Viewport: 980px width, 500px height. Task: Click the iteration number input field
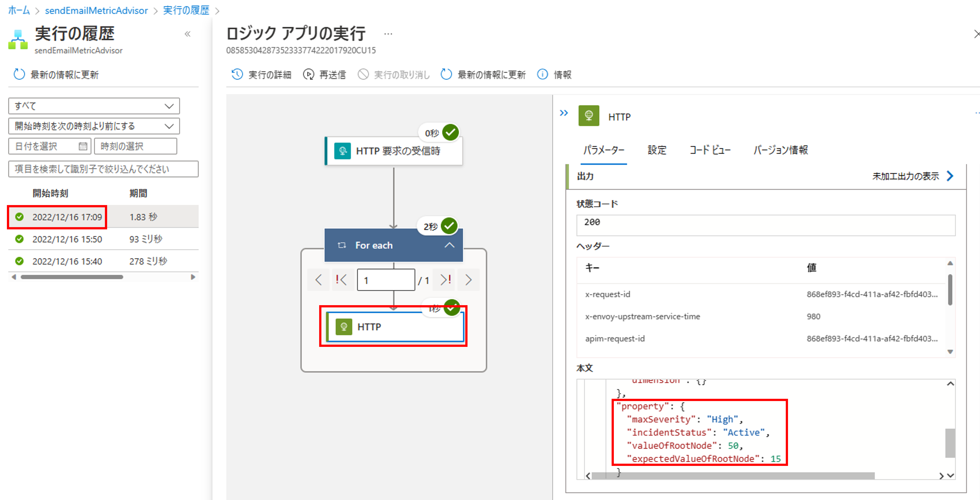coord(386,280)
